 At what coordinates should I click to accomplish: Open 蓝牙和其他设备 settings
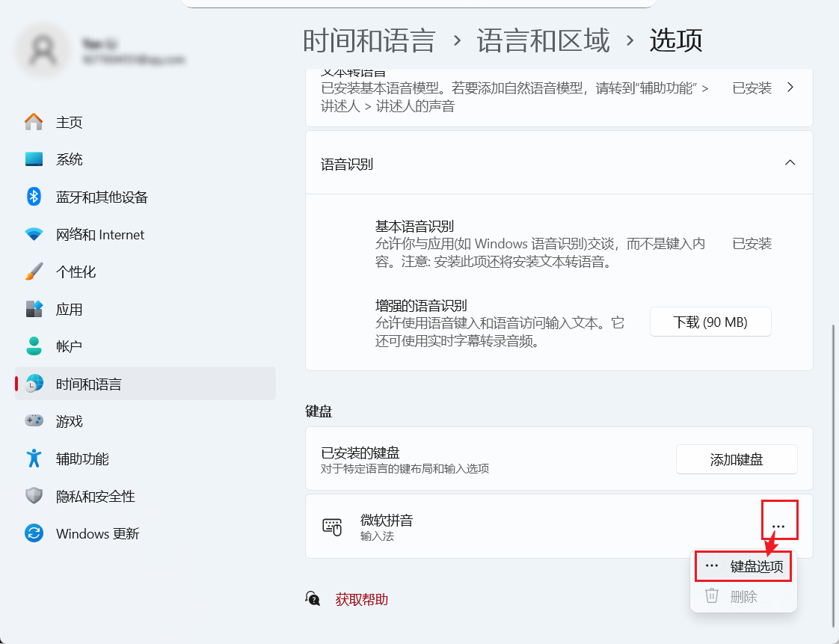click(x=145, y=197)
